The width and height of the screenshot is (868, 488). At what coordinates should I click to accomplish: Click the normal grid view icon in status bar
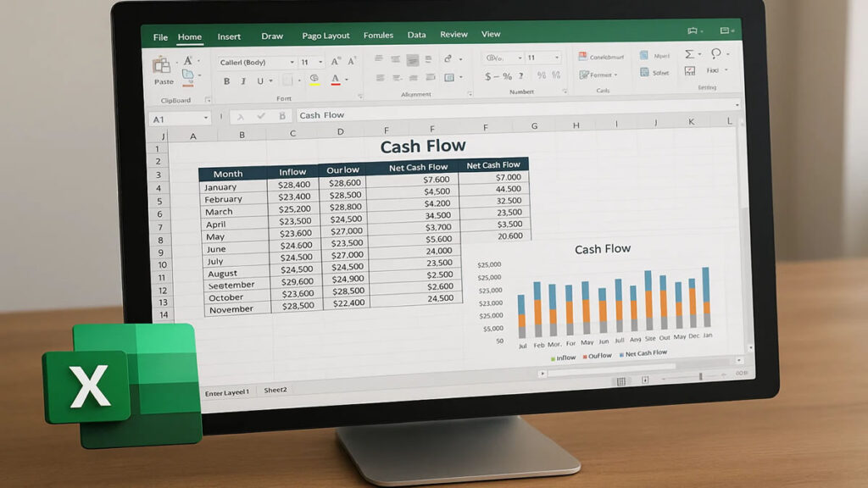click(x=620, y=381)
